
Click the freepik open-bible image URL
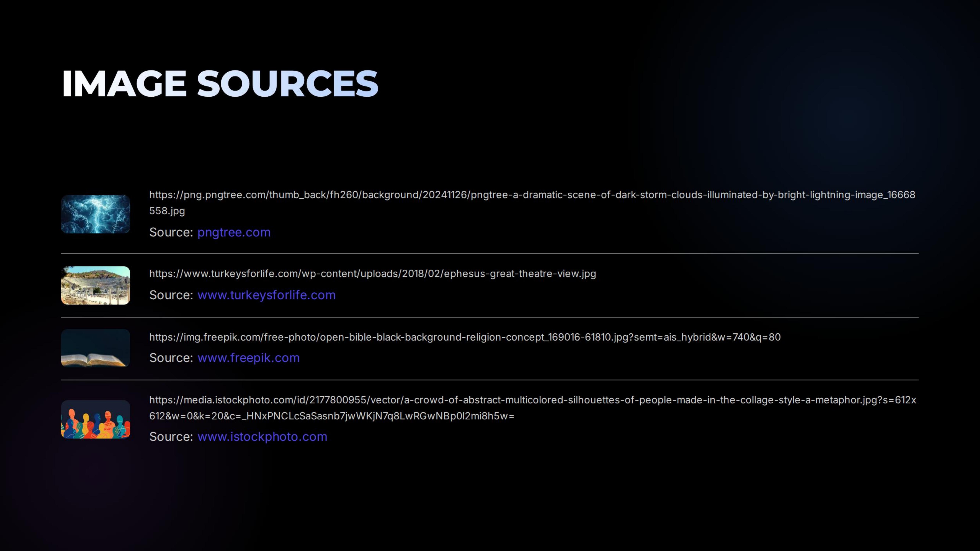coord(465,337)
